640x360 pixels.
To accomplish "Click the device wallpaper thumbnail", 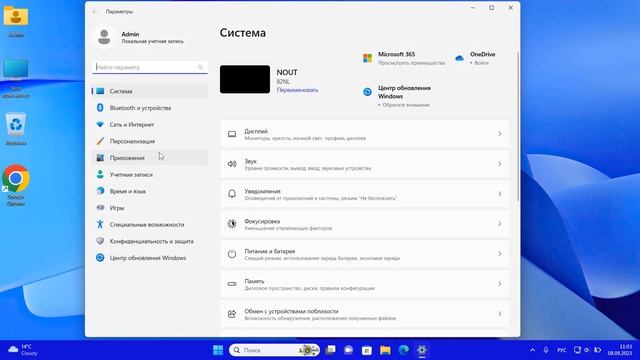I will pos(245,79).
